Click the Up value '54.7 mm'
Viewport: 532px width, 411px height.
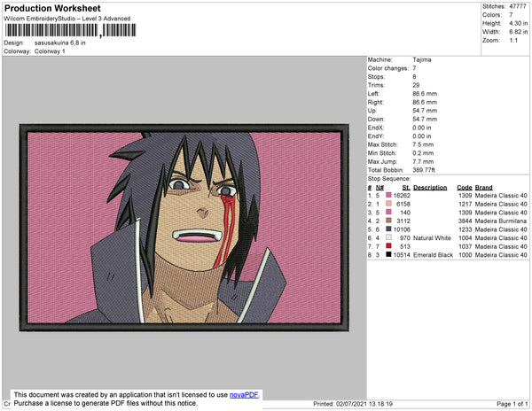pos(425,111)
